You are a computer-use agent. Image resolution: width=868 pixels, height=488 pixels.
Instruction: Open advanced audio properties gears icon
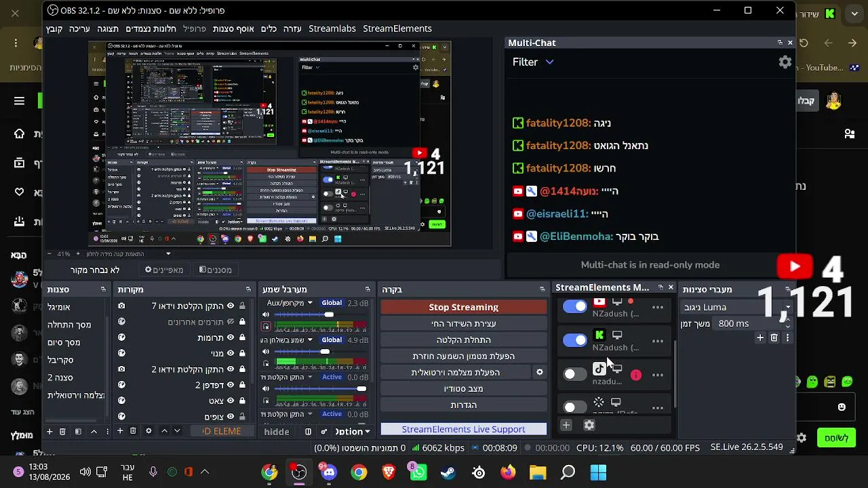pos(323,432)
